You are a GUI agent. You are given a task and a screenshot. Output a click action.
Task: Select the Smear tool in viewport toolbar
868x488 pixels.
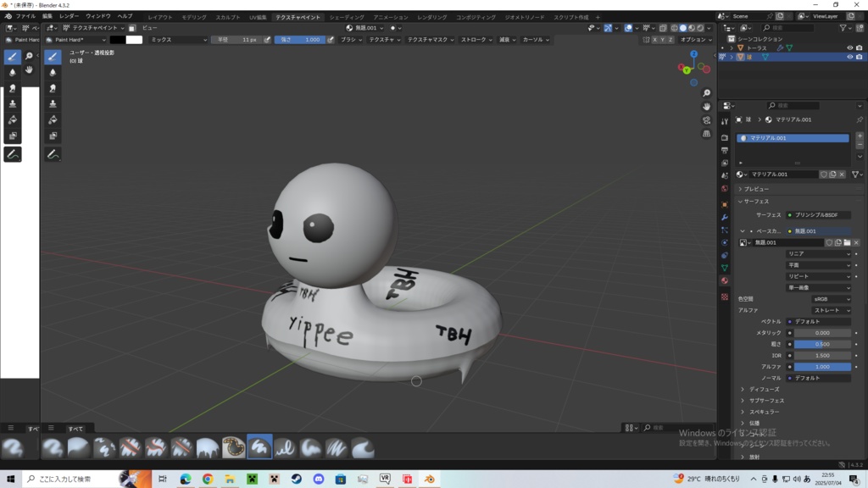click(53, 88)
